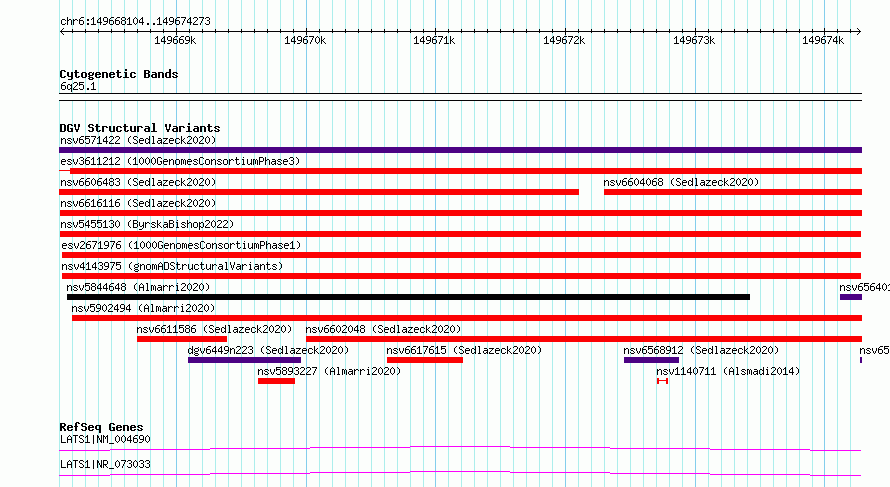Select the purple nsv6571422 variant bar
Screen dimensions: 890x487
460,150
